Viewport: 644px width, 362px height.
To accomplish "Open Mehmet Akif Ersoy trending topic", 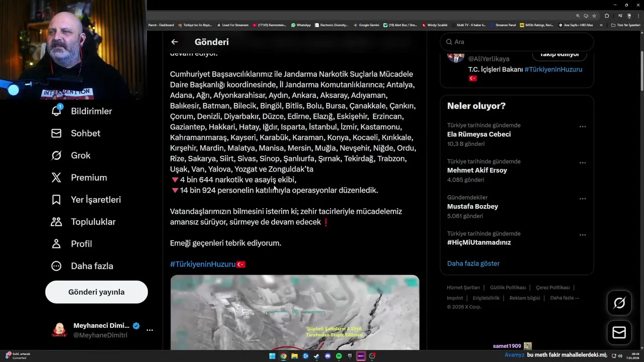I will coord(477,170).
